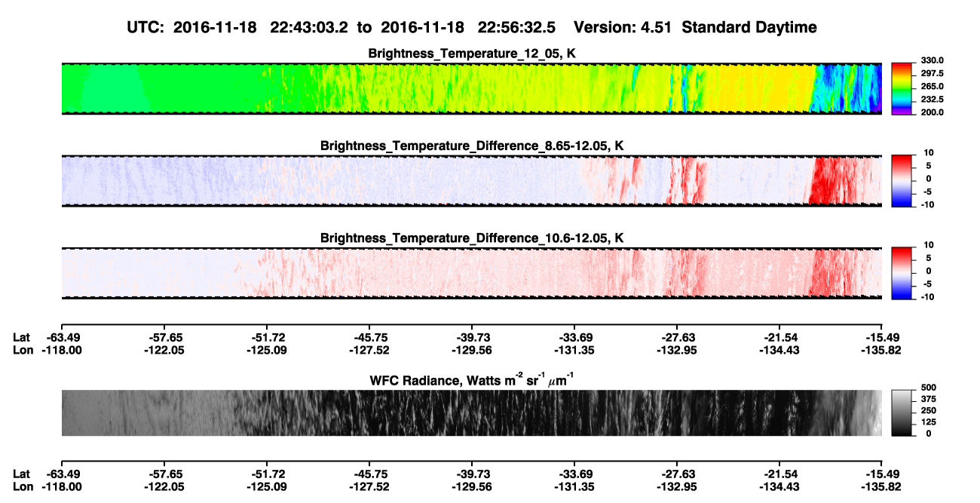Click latitude '-15.49' beneath the 10.6-12.05 panel
The width and height of the screenshot is (980, 503).
[x=882, y=338]
